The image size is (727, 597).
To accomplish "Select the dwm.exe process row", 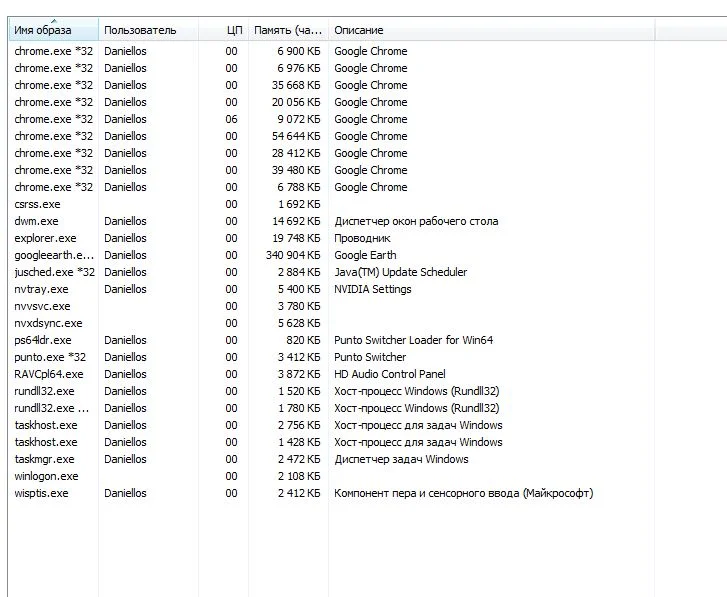I will tap(37, 221).
